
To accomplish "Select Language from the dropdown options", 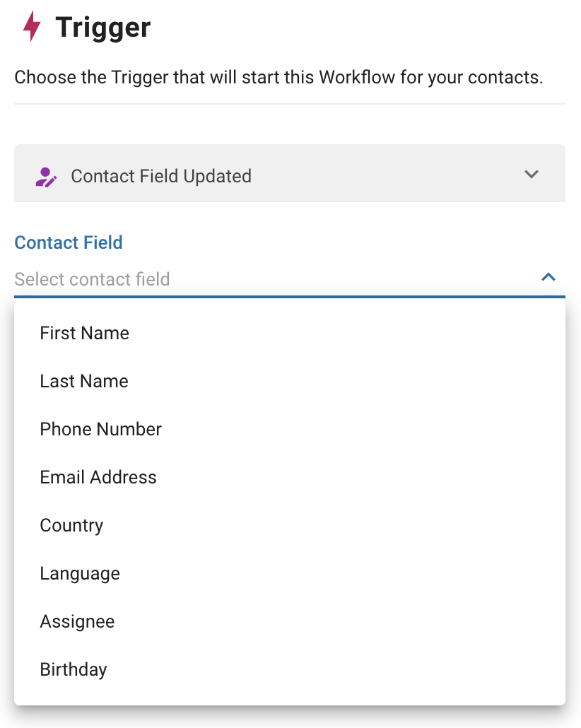I will [79, 573].
